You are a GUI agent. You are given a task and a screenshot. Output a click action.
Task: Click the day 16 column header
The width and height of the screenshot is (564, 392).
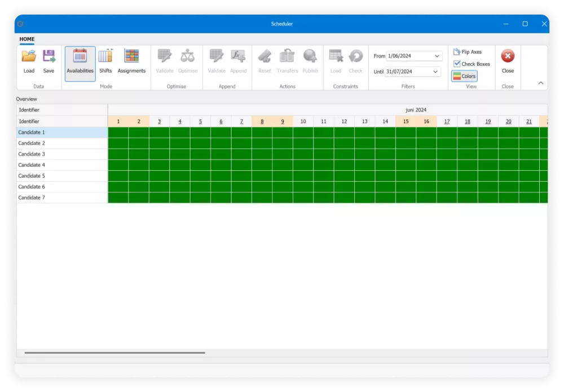pyautogui.click(x=426, y=122)
